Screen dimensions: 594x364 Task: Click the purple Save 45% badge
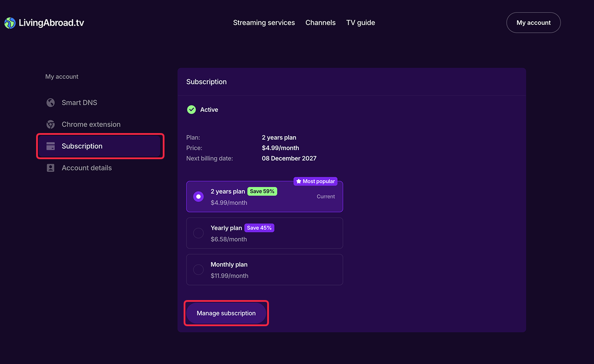[259, 228]
